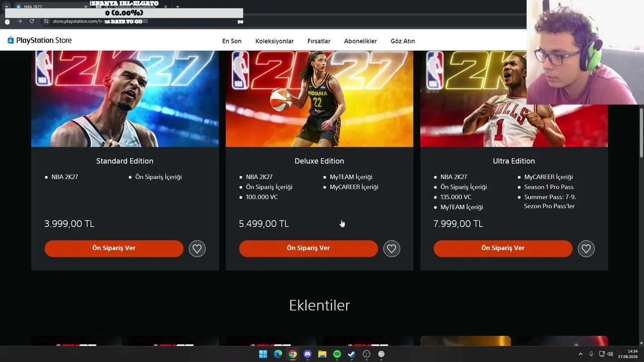Click the volume speaker icon in system tray
Image resolution: width=644 pixels, height=362 pixels.
click(x=610, y=354)
